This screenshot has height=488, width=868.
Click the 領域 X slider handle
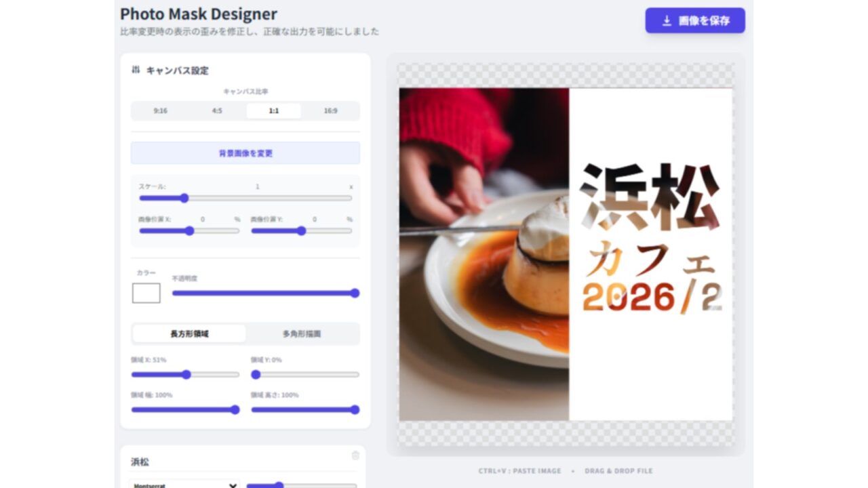[x=186, y=375]
